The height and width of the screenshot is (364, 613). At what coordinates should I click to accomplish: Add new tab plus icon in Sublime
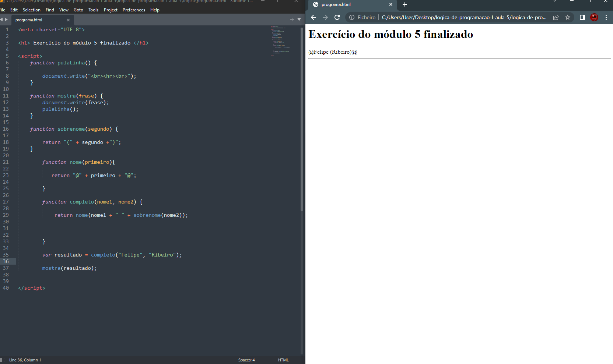click(292, 20)
